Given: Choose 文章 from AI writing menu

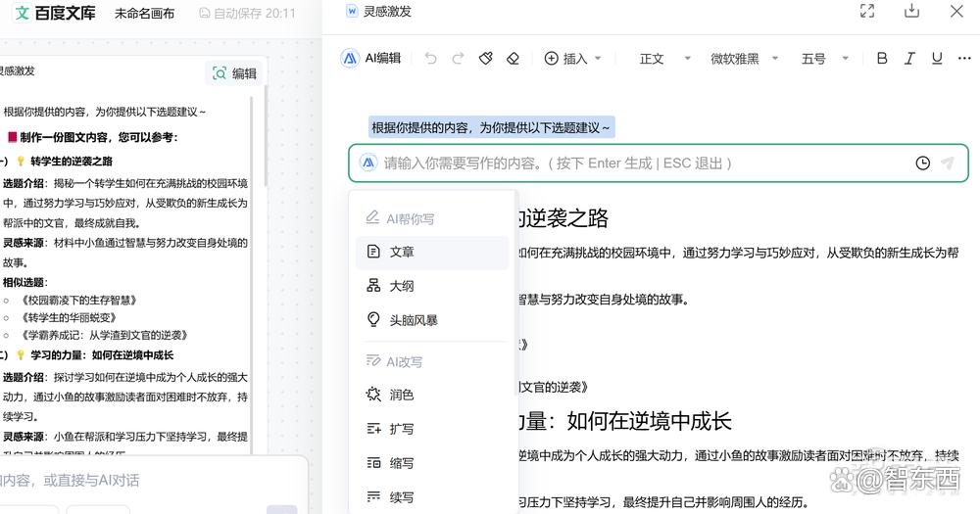Looking at the screenshot, I should (432, 252).
